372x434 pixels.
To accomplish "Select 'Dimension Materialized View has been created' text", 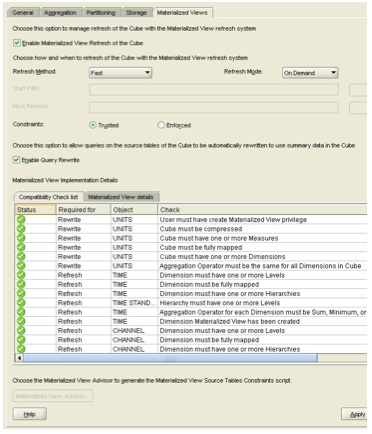I will coord(230,321).
